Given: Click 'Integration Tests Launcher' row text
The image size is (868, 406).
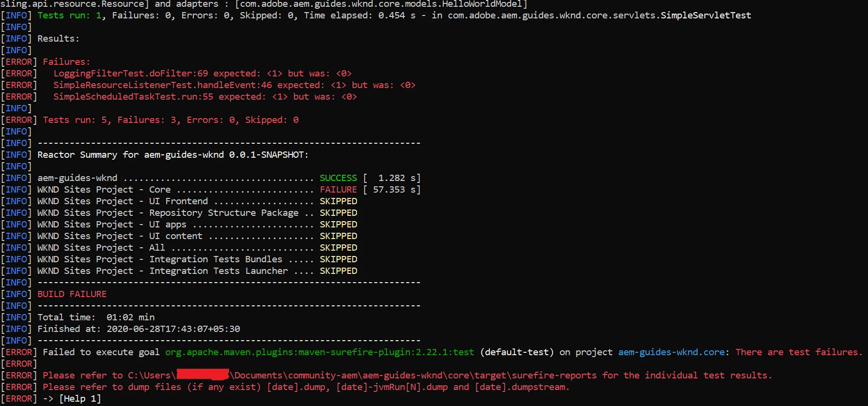Looking at the screenshot, I should [218, 271].
